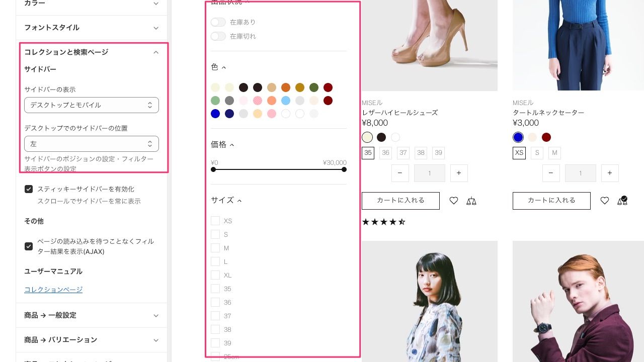Screen dimensions: 644x362
Task: Filter by the medium gray color swatch
Action: coord(229,101)
